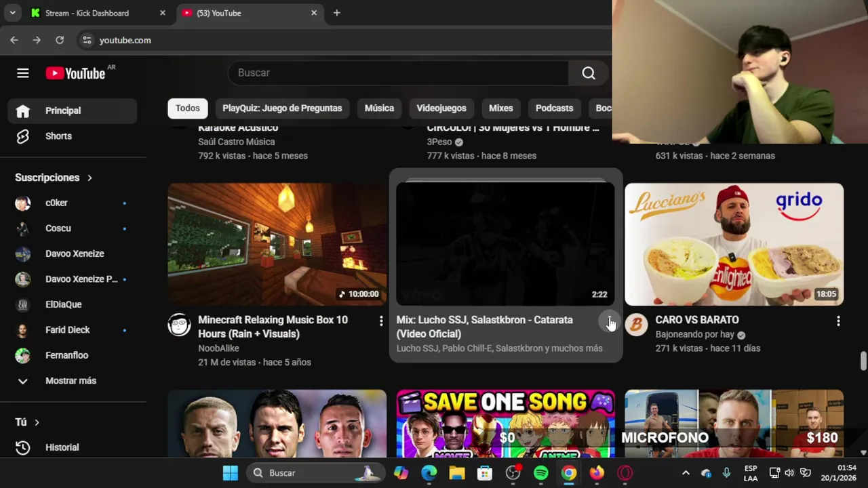Click Saúl Castro Música channel name

(237, 142)
